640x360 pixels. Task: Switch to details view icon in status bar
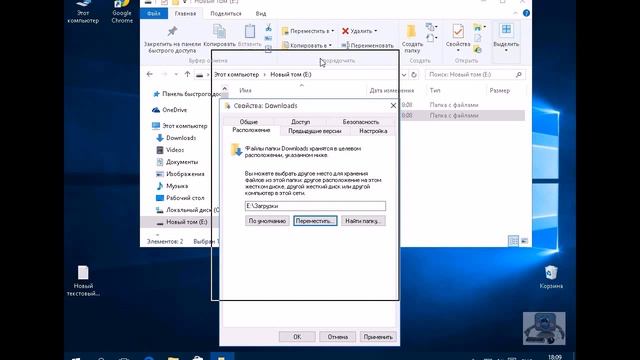point(513,241)
